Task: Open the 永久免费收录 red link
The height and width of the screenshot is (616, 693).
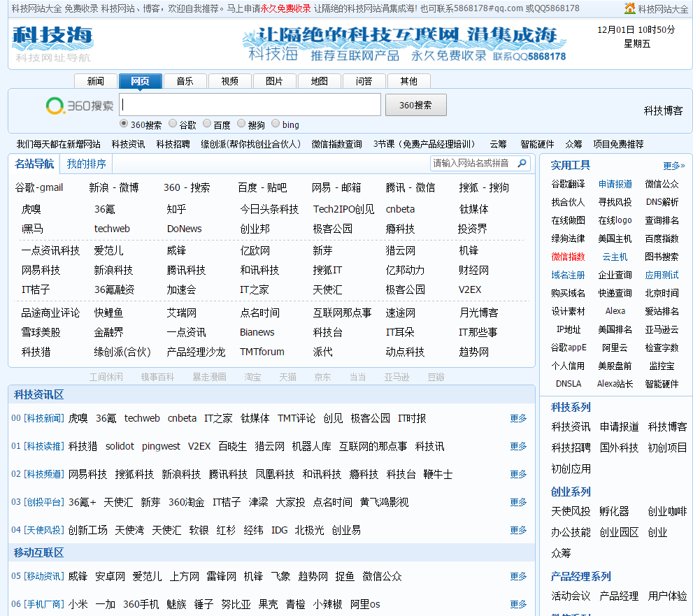Action: [285, 8]
